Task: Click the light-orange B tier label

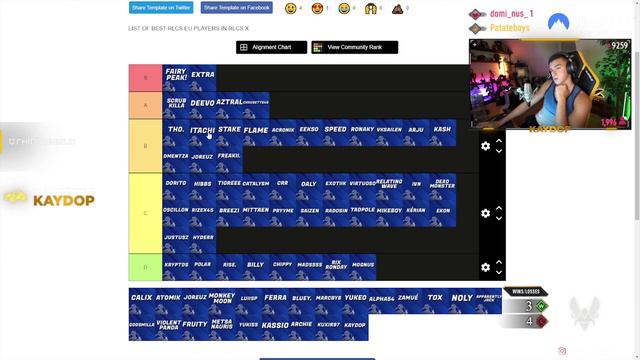Action: [x=145, y=146]
